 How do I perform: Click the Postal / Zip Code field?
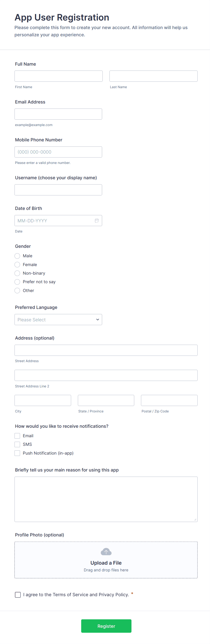pyautogui.click(x=169, y=400)
